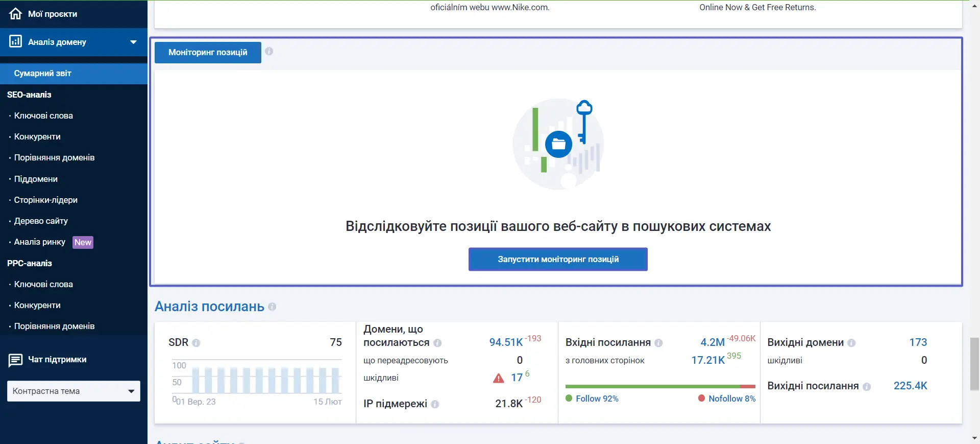This screenshot has width=980, height=444.
Task: Open Конкуренти under PPC-аналіз
Action: pos(37,305)
